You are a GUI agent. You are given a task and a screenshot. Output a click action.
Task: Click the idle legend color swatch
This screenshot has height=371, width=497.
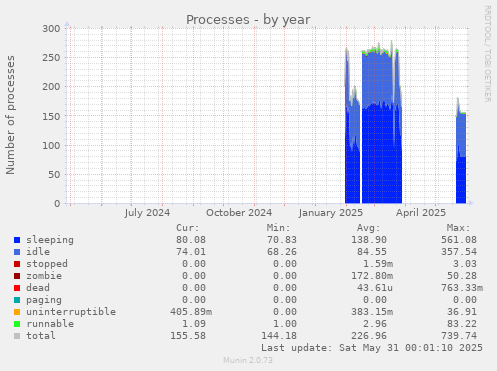click(17, 252)
